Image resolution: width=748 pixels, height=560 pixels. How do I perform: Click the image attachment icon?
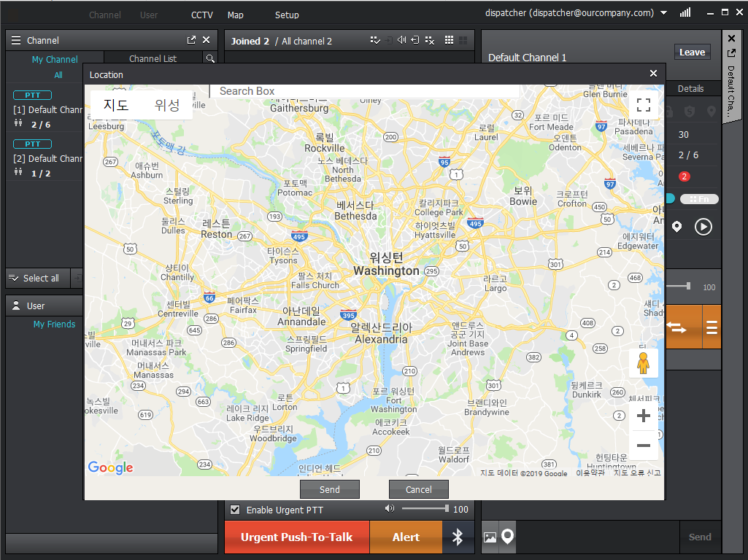pos(490,537)
